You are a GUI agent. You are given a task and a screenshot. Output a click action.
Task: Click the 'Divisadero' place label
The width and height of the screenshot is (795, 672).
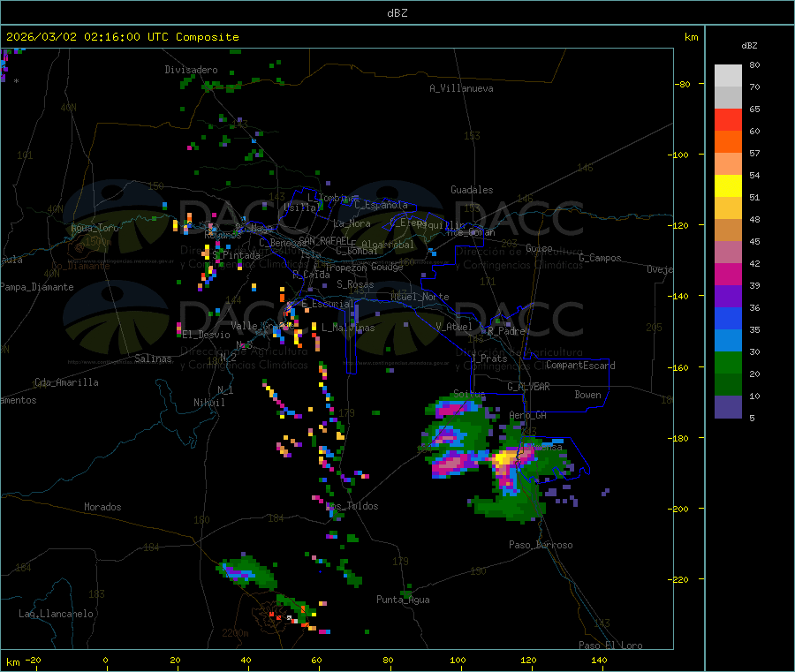click(191, 70)
